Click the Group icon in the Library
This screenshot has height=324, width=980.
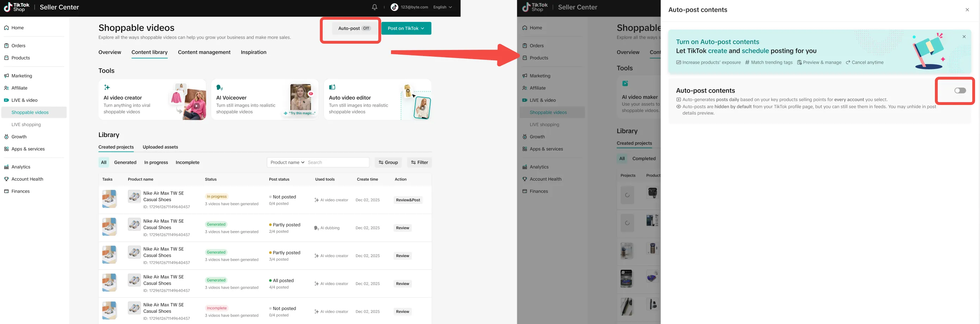click(x=381, y=162)
